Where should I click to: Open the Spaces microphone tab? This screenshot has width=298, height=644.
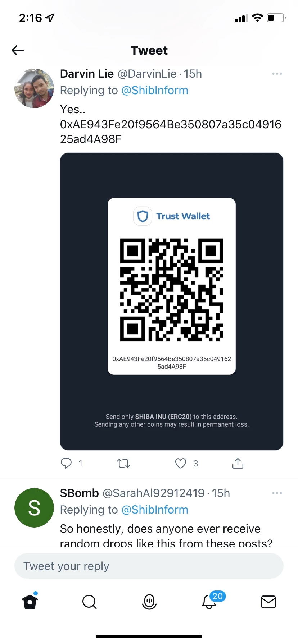pos(149,602)
